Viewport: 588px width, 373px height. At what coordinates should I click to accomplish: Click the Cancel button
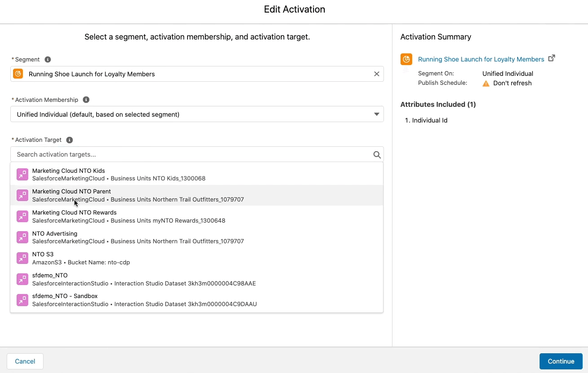tap(25, 361)
